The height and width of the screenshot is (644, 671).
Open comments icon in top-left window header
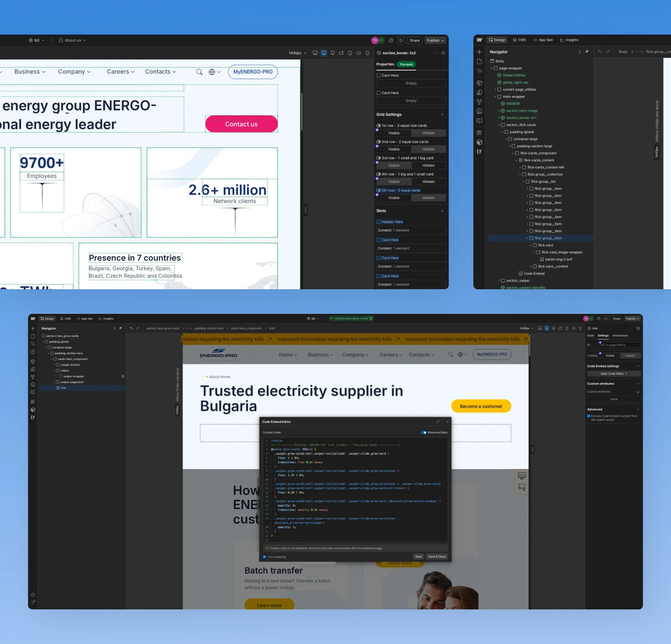coord(391,40)
